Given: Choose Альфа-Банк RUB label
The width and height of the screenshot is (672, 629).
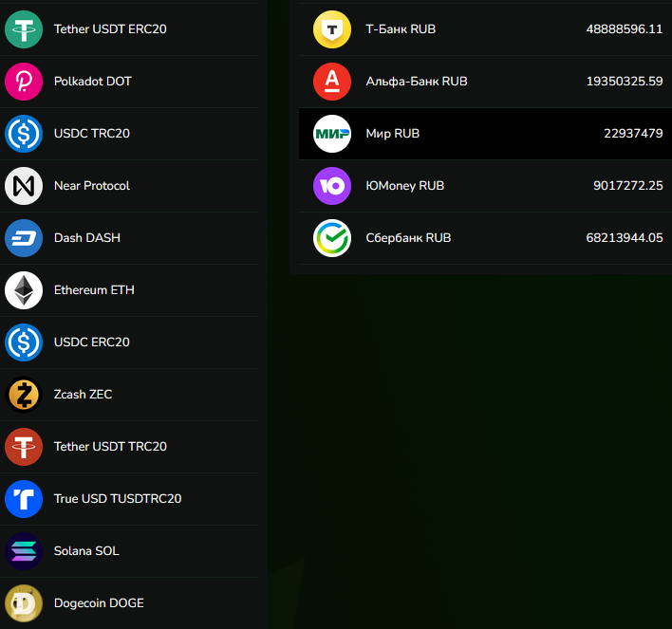Looking at the screenshot, I should 417,82.
